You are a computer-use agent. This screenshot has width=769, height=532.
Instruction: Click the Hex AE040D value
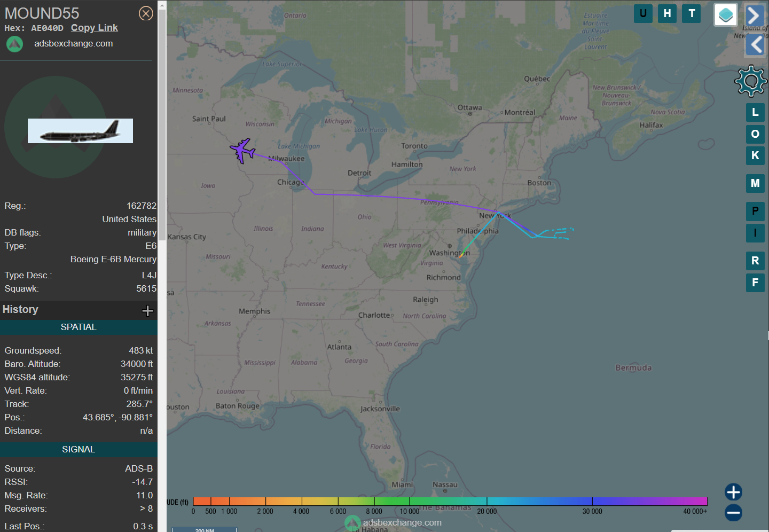[x=47, y=28]
